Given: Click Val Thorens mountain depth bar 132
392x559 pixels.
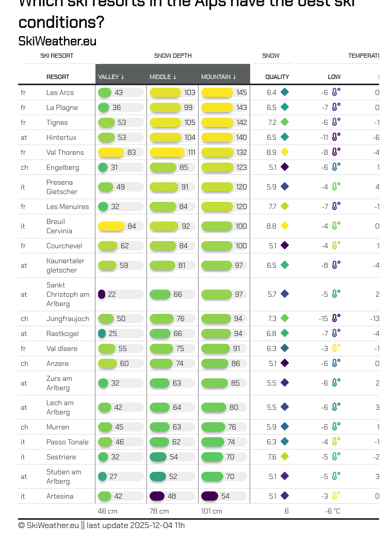Looking at the screenshot, I should (x=217, y=152).
